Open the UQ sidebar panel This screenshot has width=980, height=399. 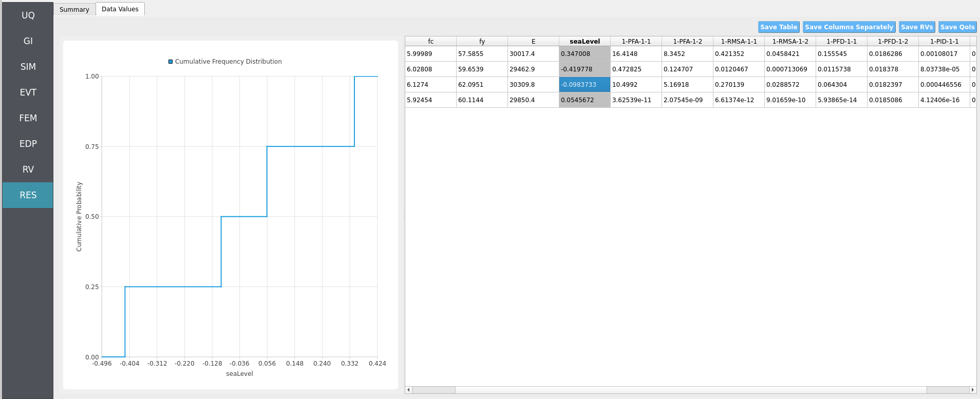click(x=28, y=15)
